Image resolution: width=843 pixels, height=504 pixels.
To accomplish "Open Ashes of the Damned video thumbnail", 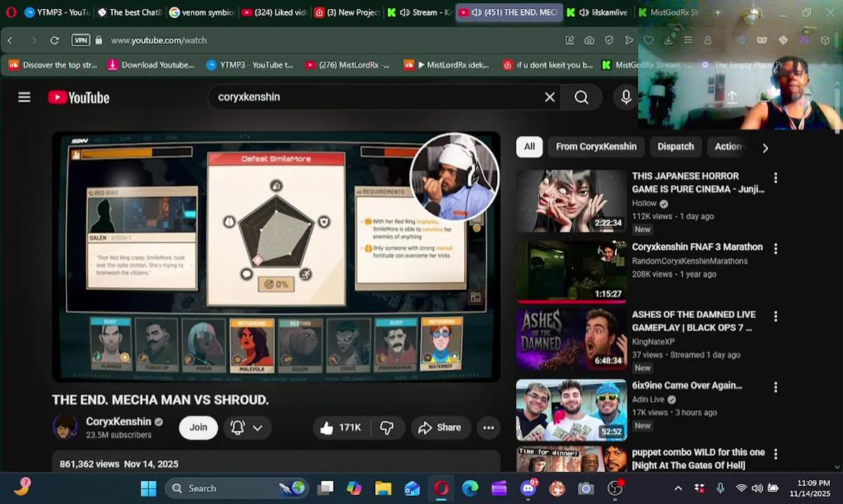I will pyautogui.click(x=571, y=339).
